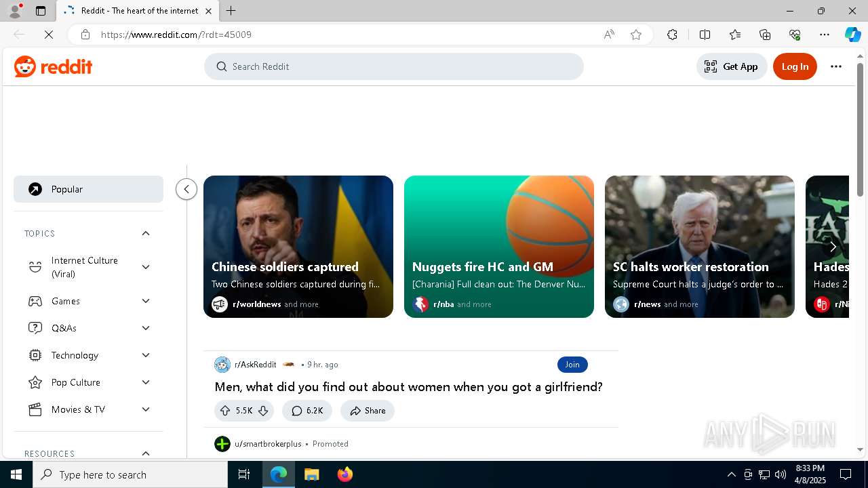Open Edge Settings and more menu
The height and width of the screenshot is (488, 868).
click(x=825, y=35)
